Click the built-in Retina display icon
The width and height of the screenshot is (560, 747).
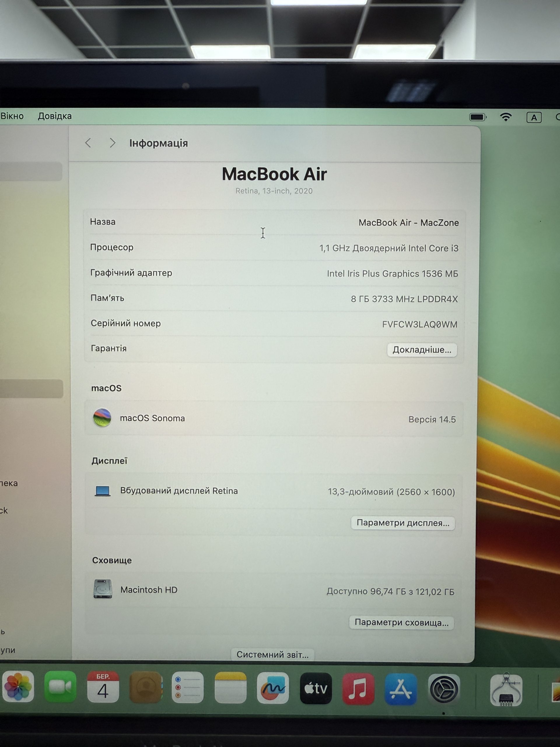103,491
